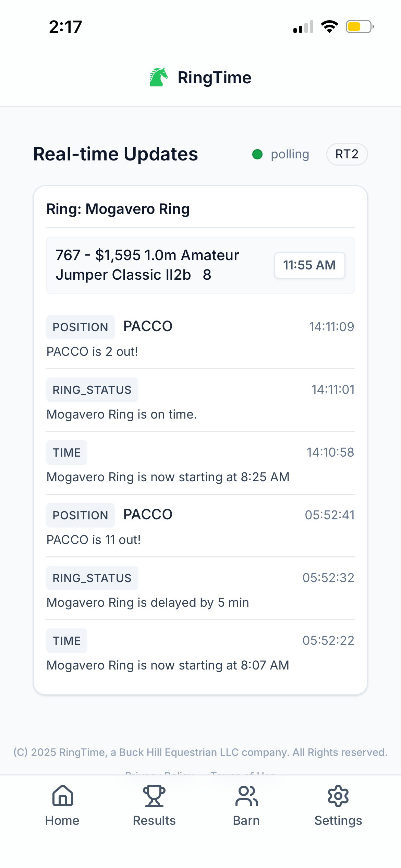Tap the Settings tab label
The width and height of the screenshot is (401, 868).
click(x=338, y=820)
